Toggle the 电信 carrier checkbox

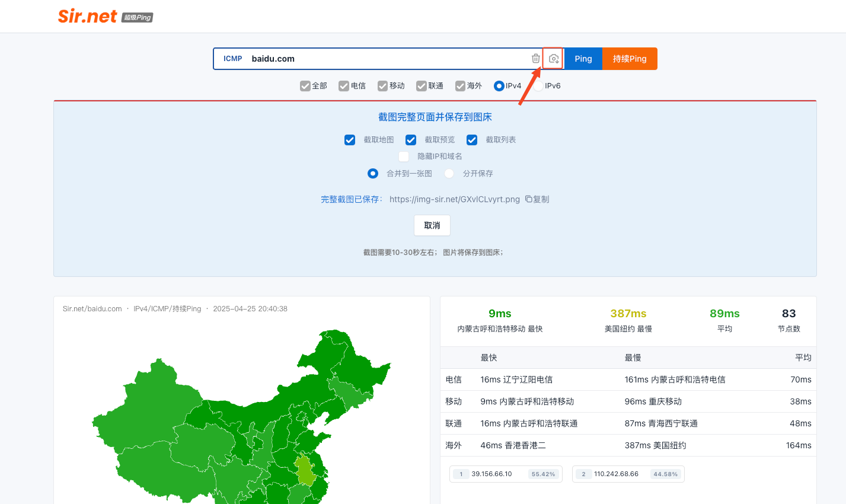coord(344,86)
